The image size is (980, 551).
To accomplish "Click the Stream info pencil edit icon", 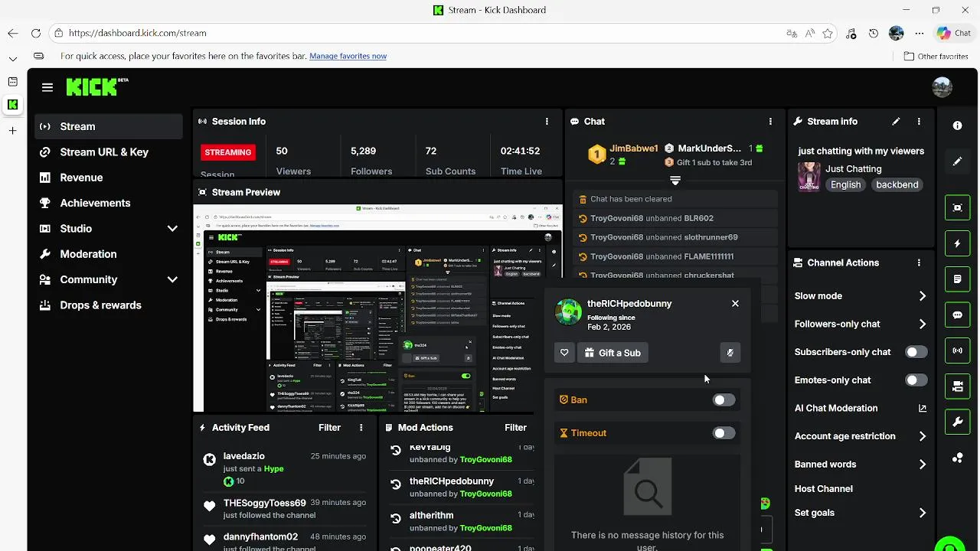I will [896, 122].
